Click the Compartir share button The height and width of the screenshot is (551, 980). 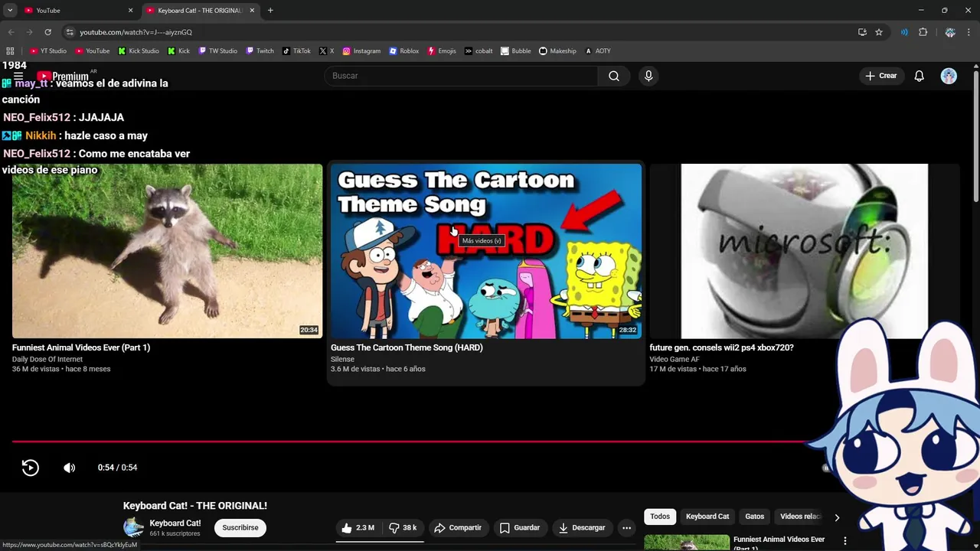pyautogui.click(x=458, y=528)
